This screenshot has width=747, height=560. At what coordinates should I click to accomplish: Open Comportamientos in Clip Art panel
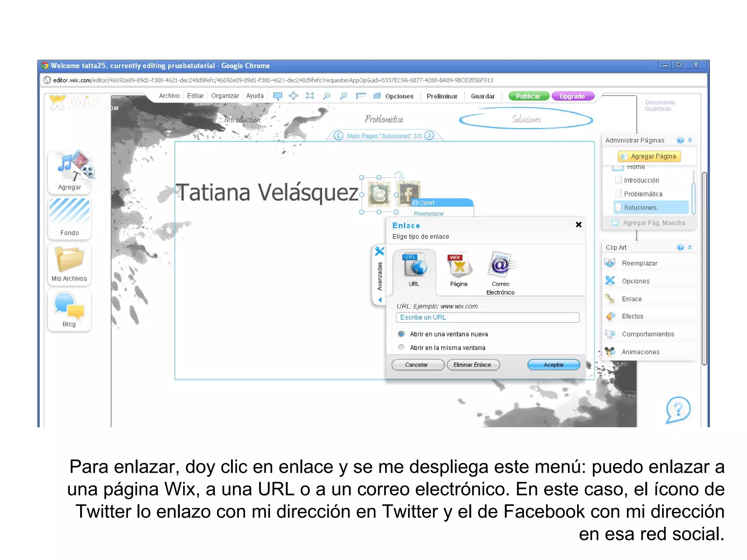pos(649,334)
